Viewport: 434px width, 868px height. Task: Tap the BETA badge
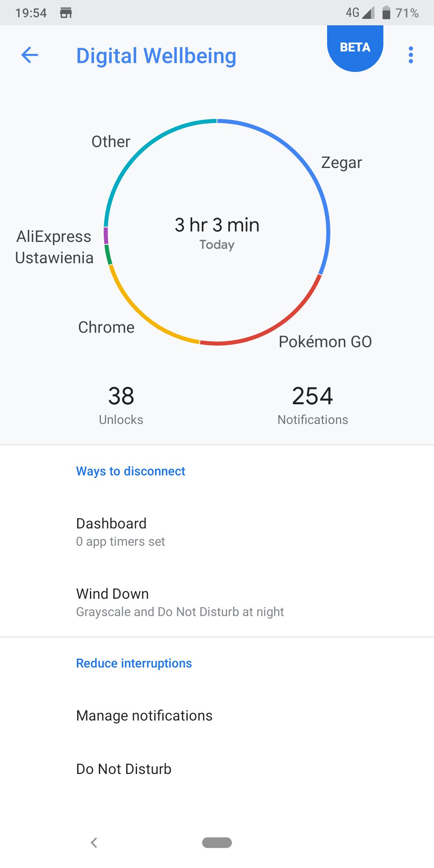pos(355,47)
